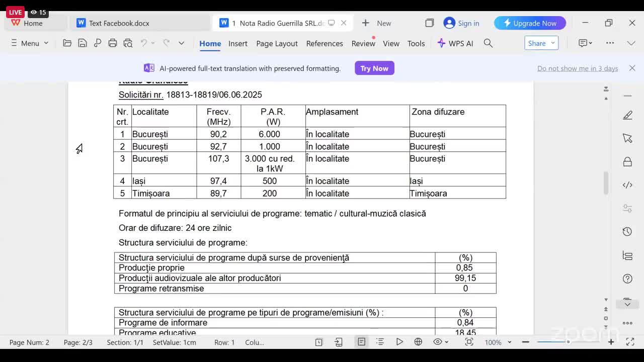This screenshot has height=362, width=644.
Task: Open the zoom percentage 100% dropdown
Action: point(509,342)
